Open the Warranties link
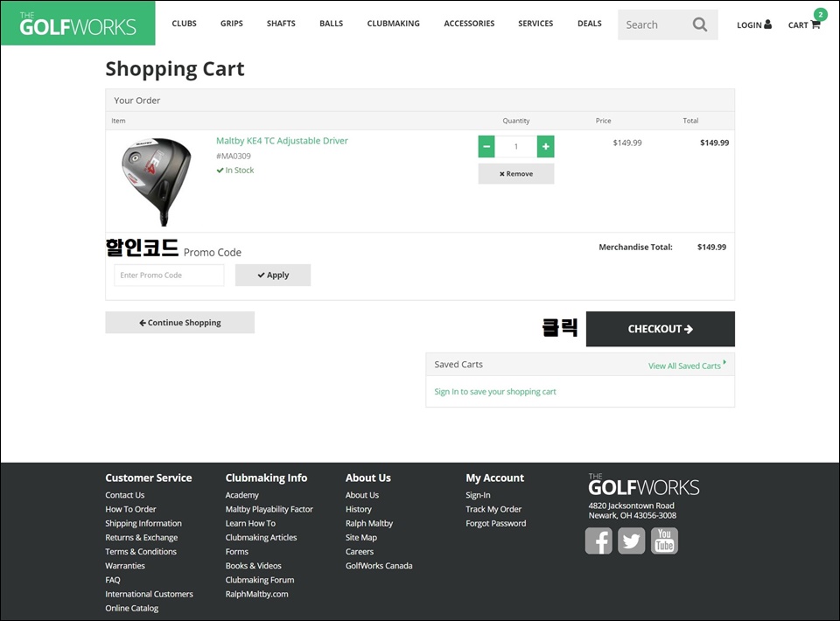This screenshot has height=621, width=840. point(125,565)
